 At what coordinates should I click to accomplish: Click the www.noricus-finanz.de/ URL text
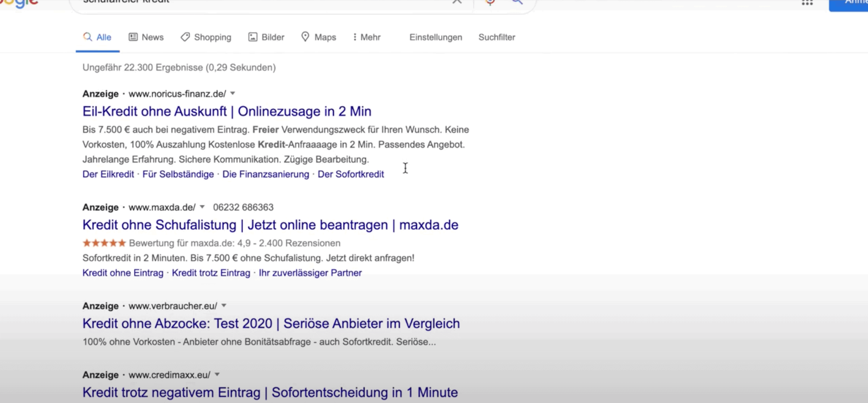(177, 94)
